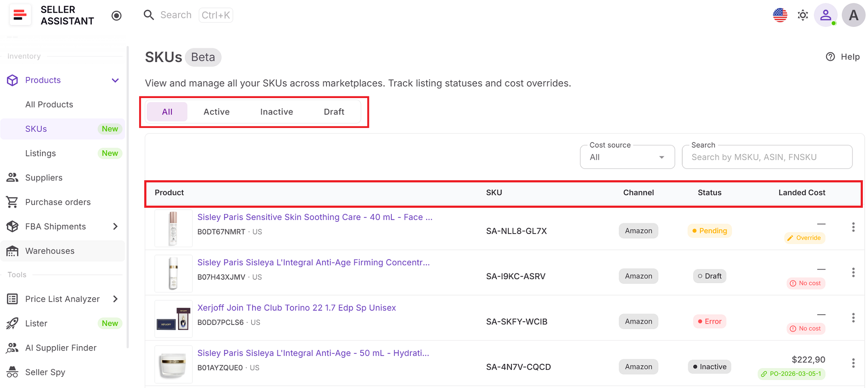Click the Seller Assistant logo icon

coord(20,15)
